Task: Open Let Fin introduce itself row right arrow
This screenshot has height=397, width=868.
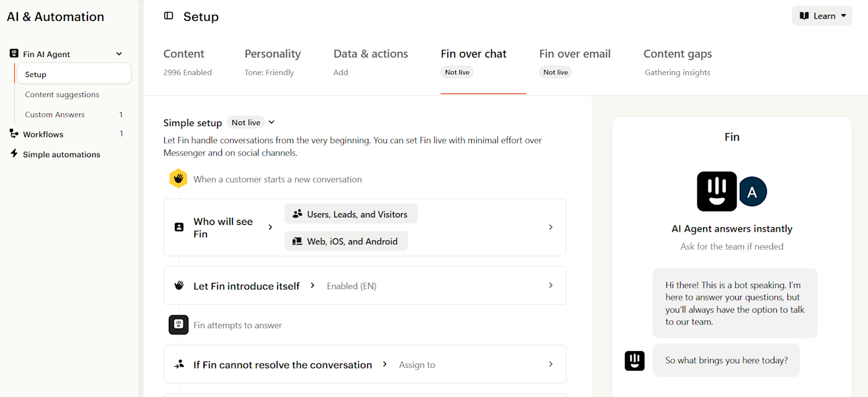Action: click(551, 286)
